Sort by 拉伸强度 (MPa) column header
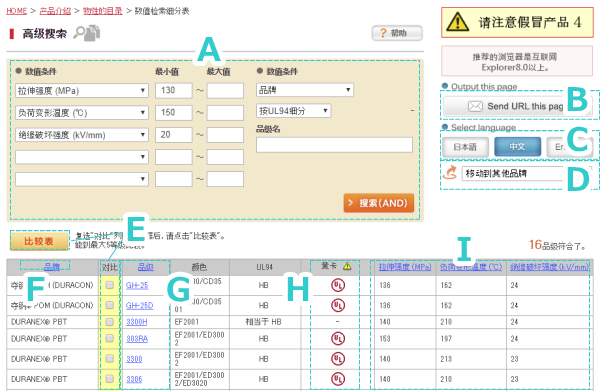 (x=405, y=267)
